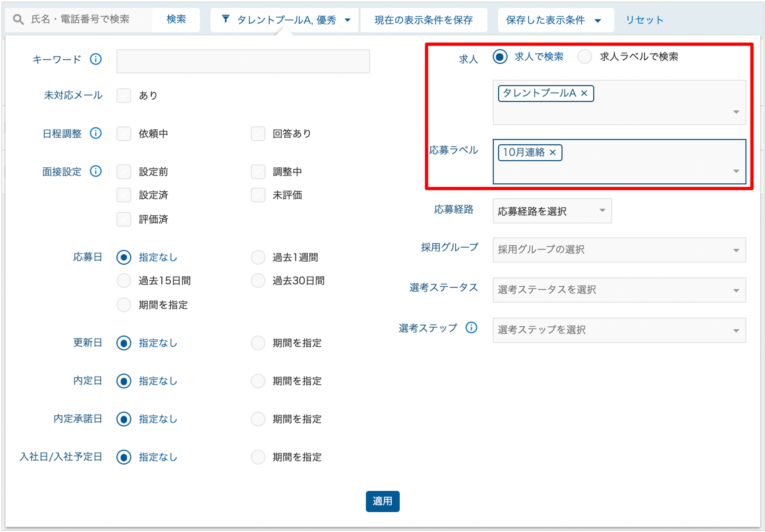Open 保存した表示条件 menu

(x=555, y=20)
